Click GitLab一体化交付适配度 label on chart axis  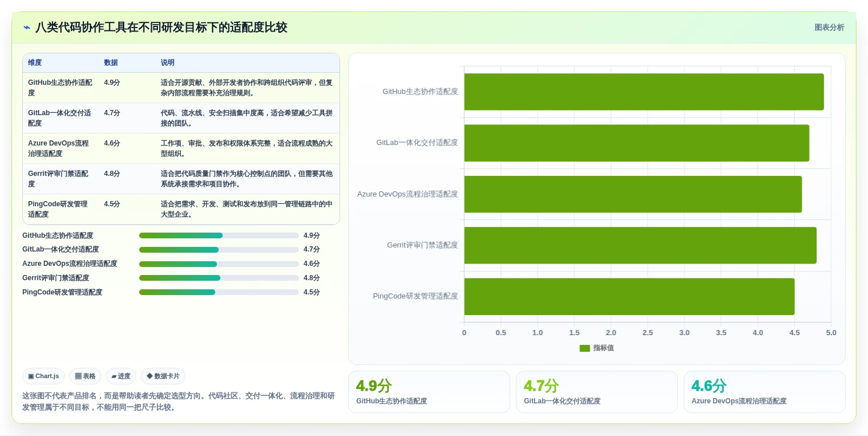[417, 143]
